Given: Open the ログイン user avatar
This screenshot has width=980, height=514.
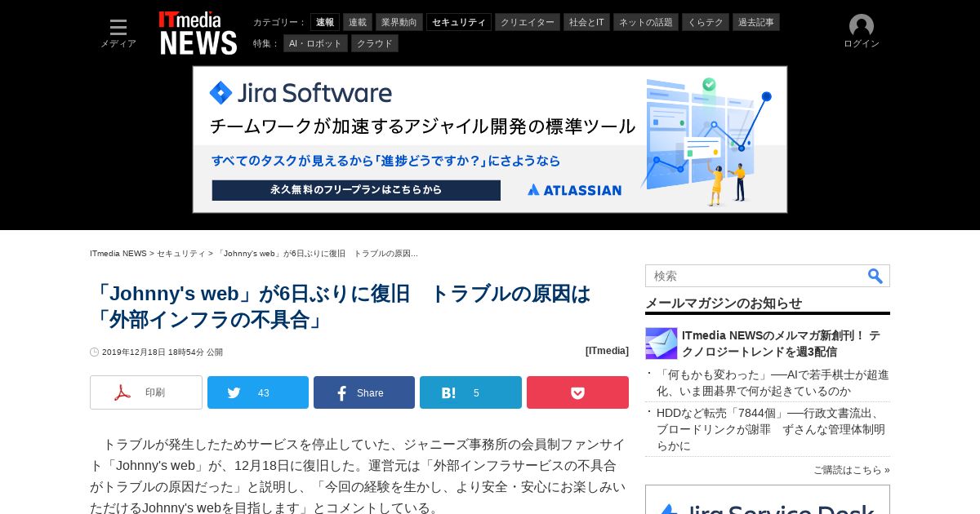Looking at the screenshot, I should [x=862, y=32].
